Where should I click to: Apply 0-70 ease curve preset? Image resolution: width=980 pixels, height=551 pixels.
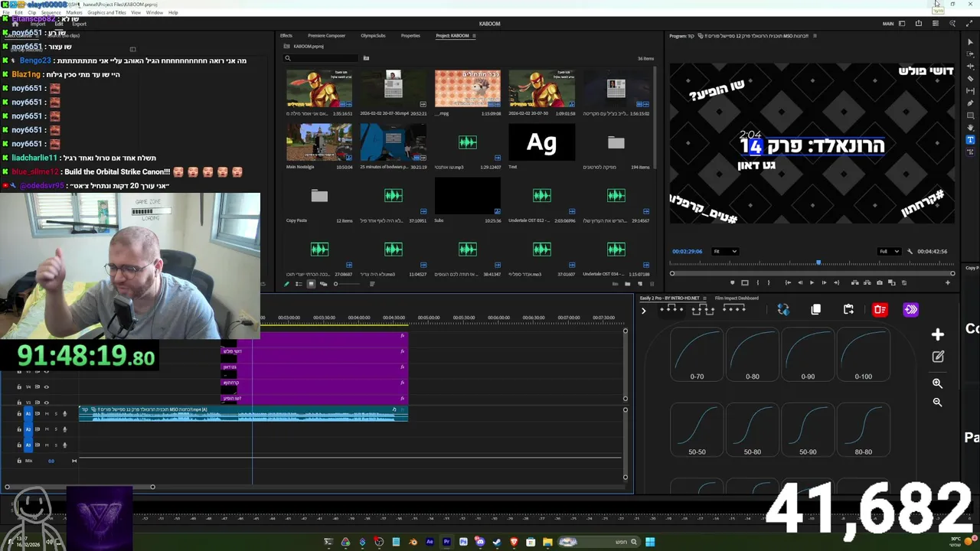(x=697, y=354)
